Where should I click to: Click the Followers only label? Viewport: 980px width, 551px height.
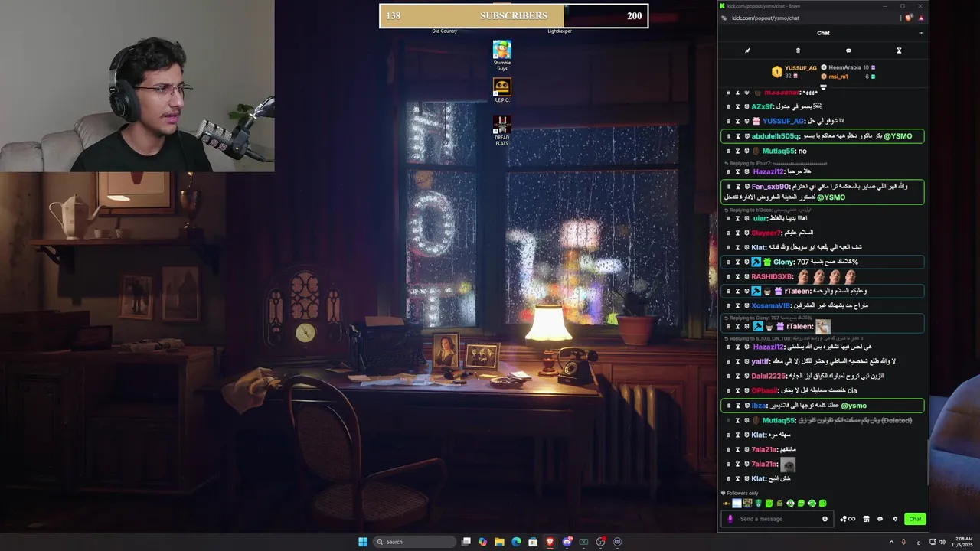click(x=743, y=493)
